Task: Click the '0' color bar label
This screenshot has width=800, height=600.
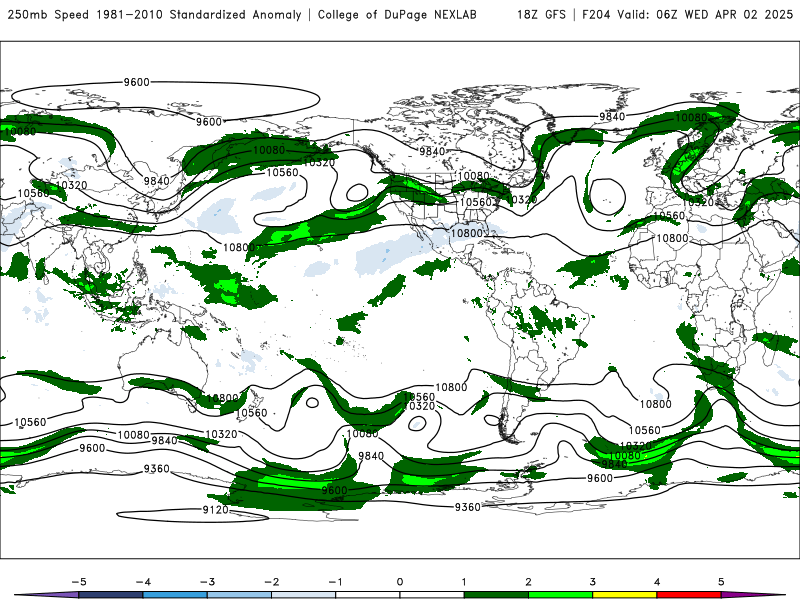Action: coord(399,582)
